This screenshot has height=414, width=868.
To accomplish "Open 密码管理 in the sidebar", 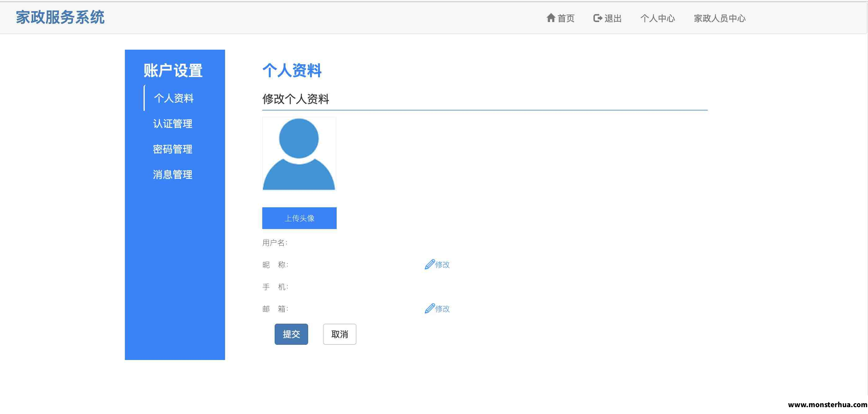I will 173,149.
